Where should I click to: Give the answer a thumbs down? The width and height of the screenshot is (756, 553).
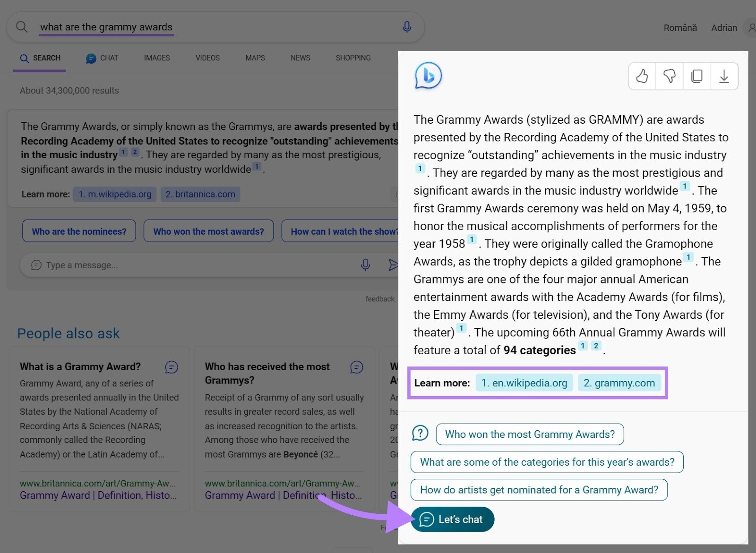(669, 76)
